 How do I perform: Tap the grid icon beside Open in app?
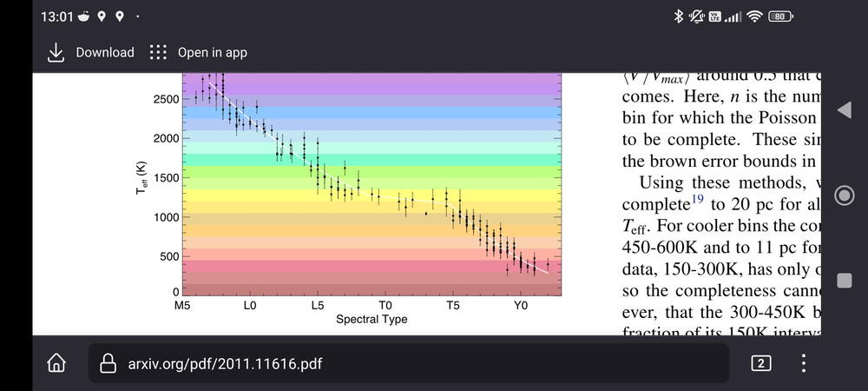coord(157,53)
